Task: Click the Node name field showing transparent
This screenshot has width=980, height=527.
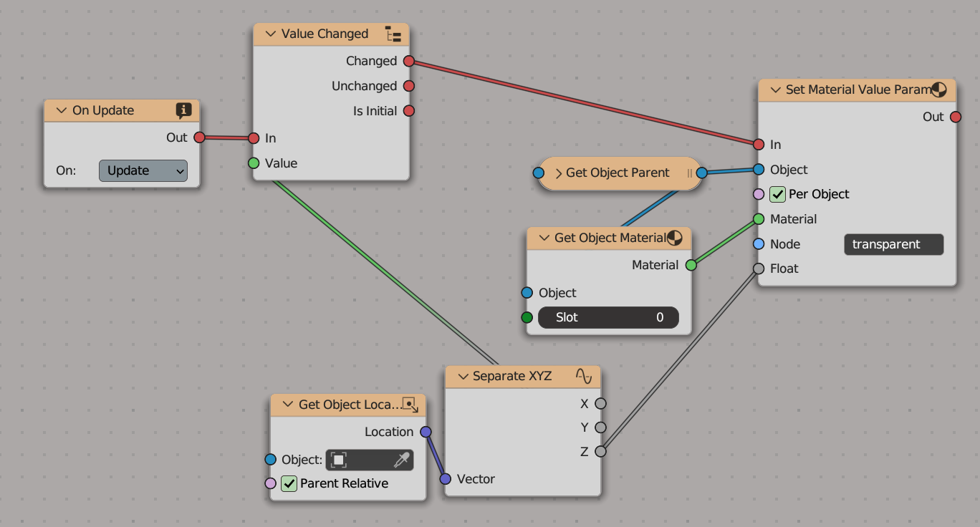Action: (893, 244)
